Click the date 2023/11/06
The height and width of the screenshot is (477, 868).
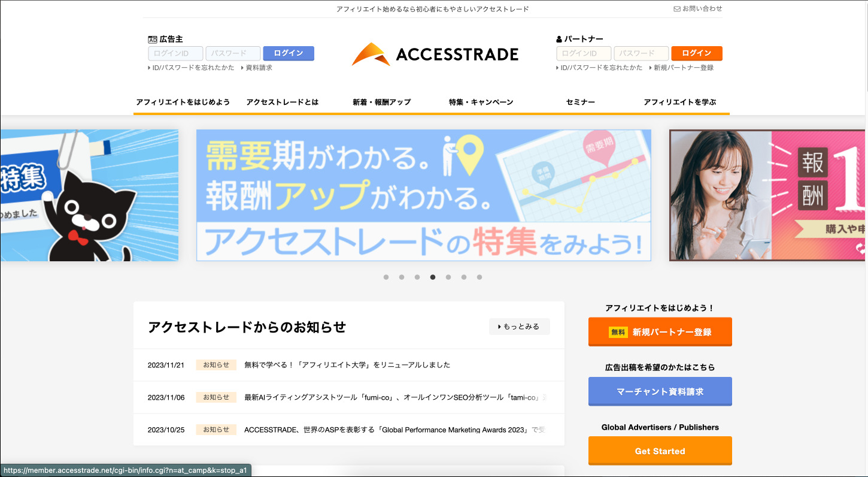(x=166, y=397)
